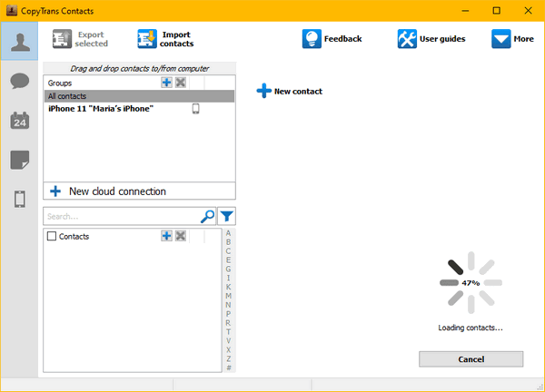Select All contacts group

coord(139,96)
